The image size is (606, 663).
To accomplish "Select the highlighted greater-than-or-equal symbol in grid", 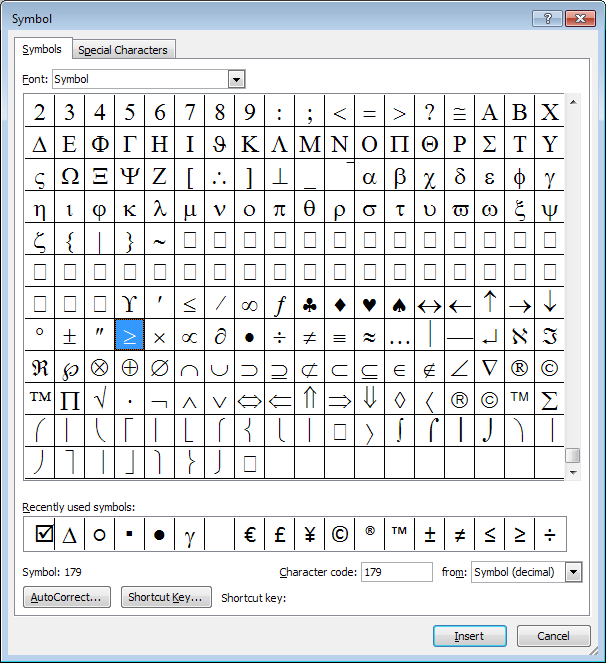I will click(x=129, y=335).
